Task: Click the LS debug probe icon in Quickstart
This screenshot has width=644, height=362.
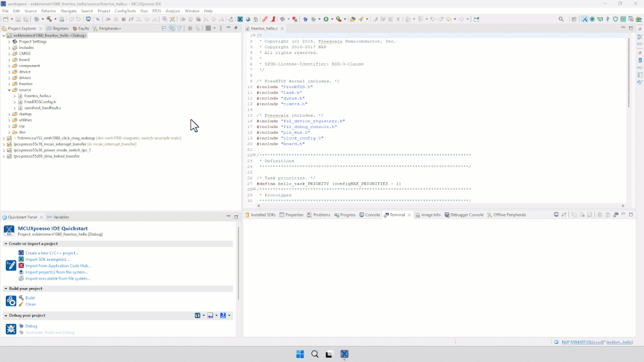Action: 197,315
